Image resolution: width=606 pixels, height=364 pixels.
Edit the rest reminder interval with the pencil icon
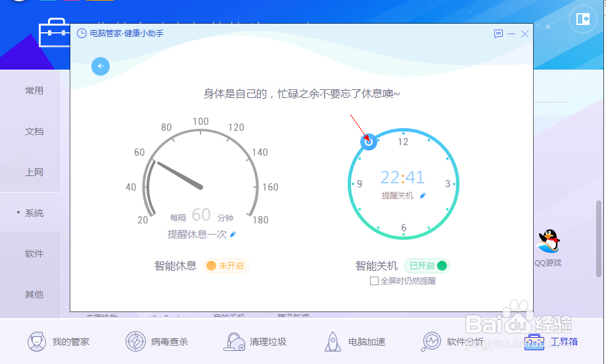click(233, 234)
